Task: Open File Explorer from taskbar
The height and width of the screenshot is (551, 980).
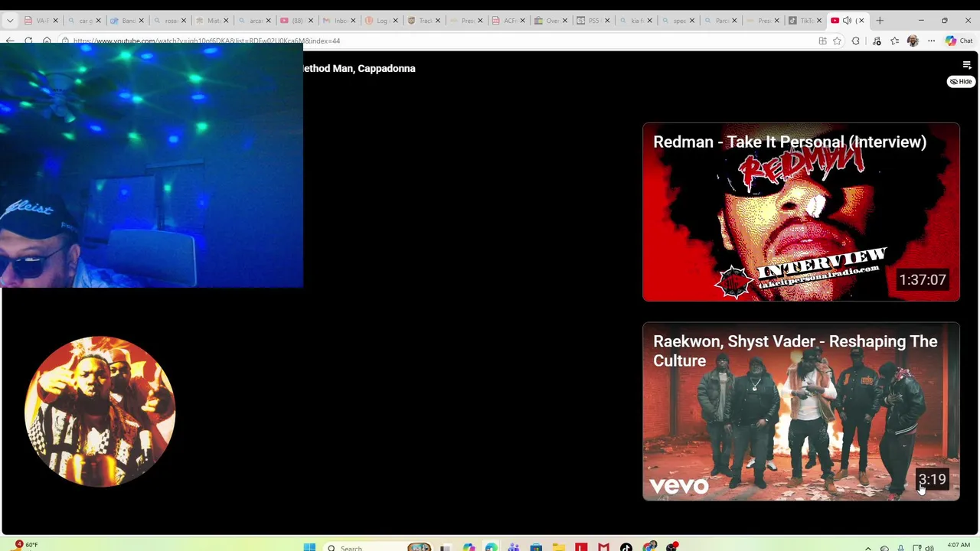Action: pyautogui.click(x=558, y=547)
